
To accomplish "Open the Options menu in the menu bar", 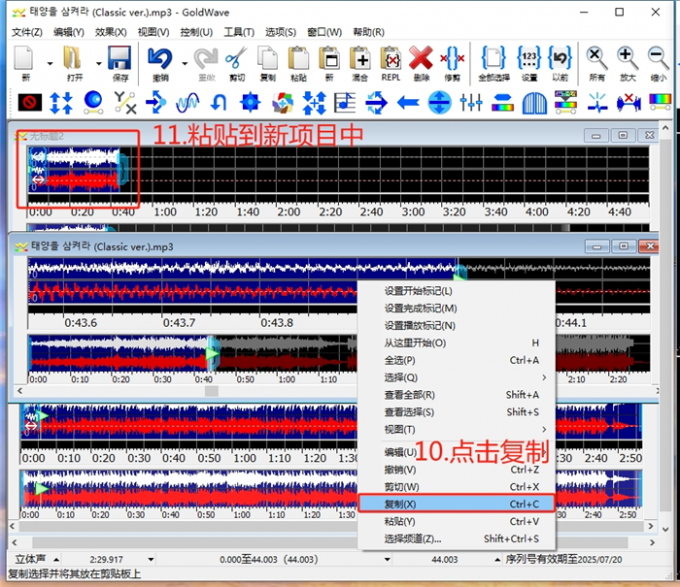I will pos(280,32).
